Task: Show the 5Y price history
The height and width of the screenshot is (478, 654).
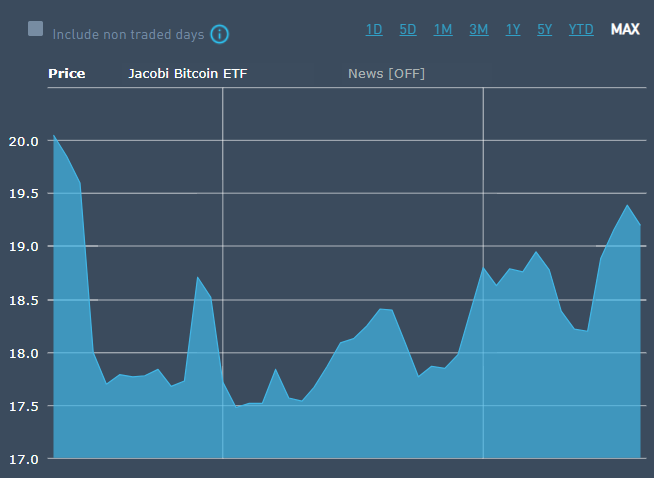Action: point(544,29)
